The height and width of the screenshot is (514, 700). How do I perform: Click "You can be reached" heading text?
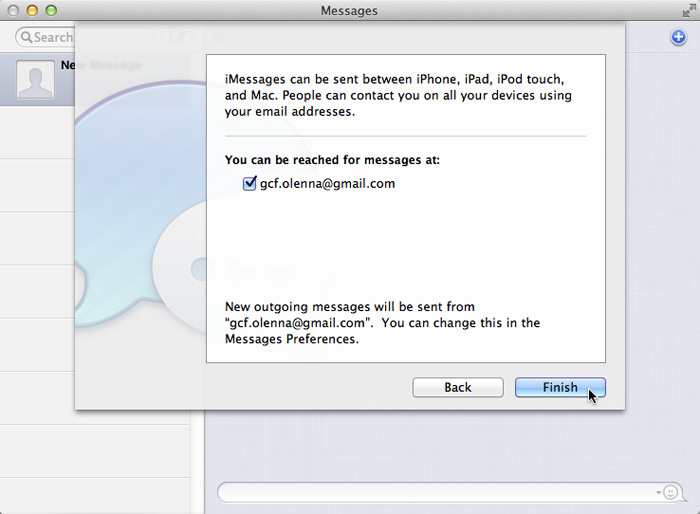(332, 160)
